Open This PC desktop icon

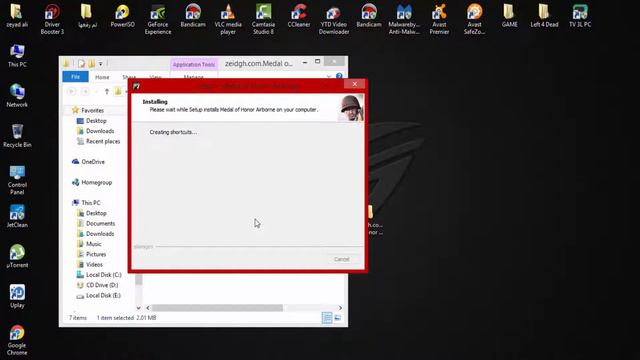pos(17,56)
